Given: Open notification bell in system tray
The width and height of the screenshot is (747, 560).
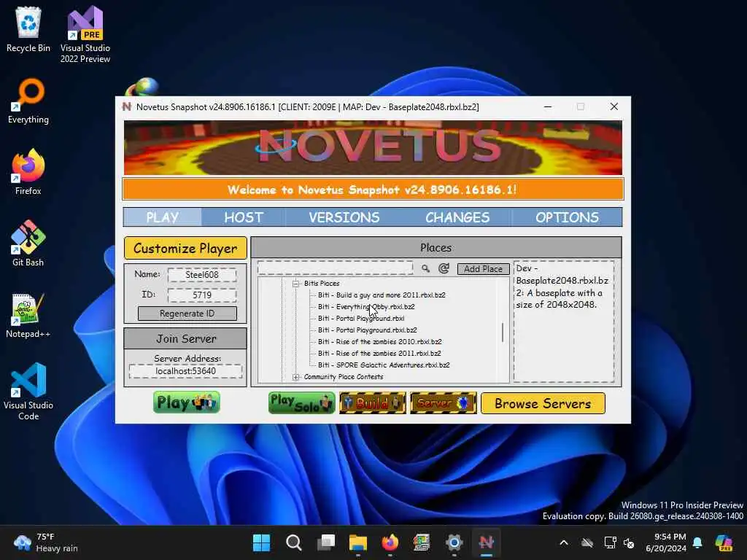Looking at the screenshot, I should (x=697, y=542).
